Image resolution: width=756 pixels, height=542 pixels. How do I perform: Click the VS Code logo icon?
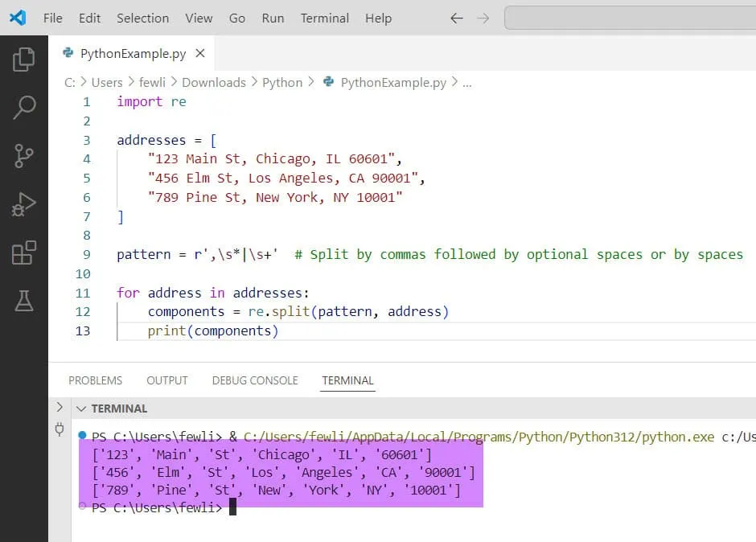18,18
